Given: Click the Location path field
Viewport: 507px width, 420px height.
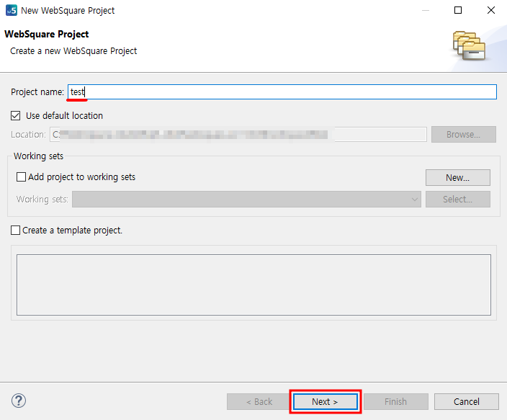Looking at the screenshot, I should click(238, 134).
